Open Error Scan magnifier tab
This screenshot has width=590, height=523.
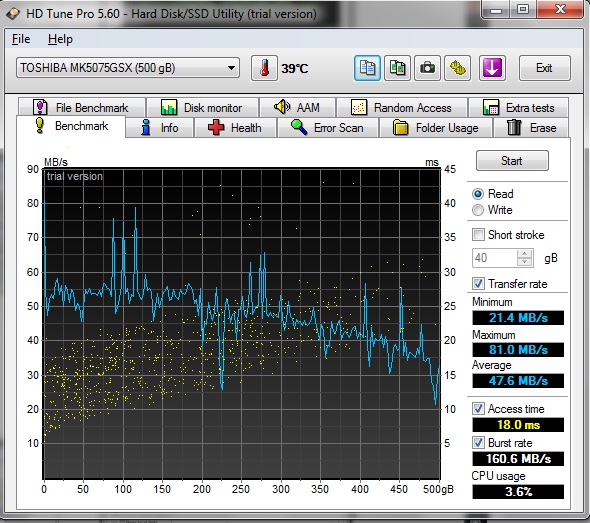tap(328, 128)
